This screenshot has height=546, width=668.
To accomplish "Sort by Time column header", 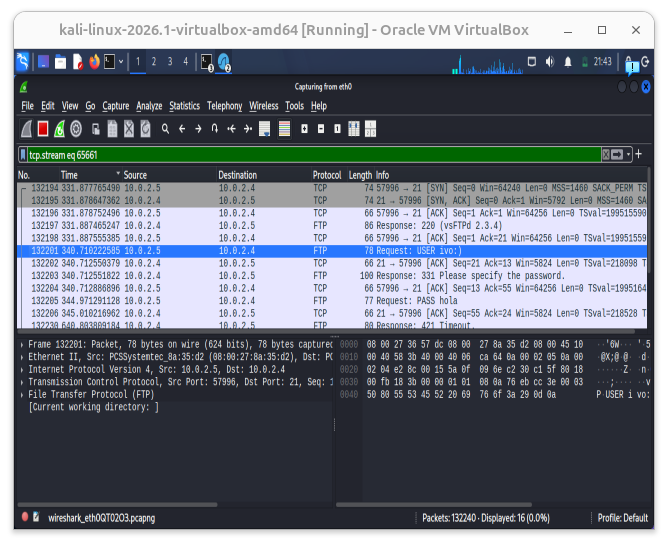I will [x=90, y=175].
